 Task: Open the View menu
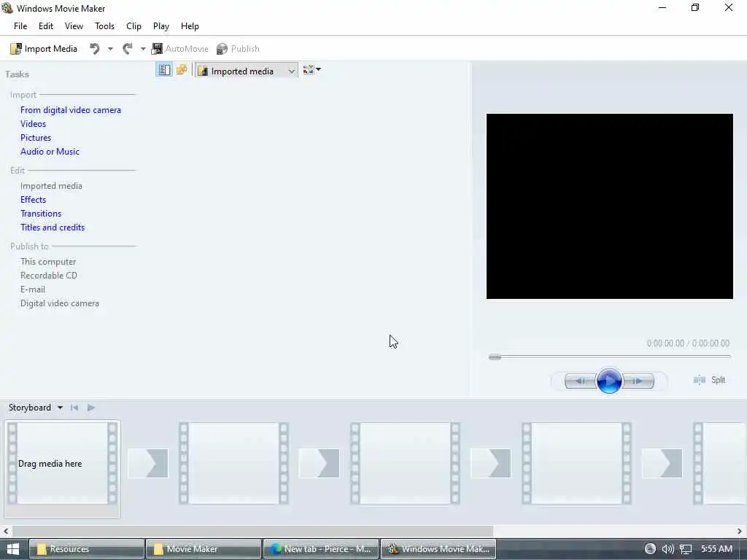click(74, 26)
